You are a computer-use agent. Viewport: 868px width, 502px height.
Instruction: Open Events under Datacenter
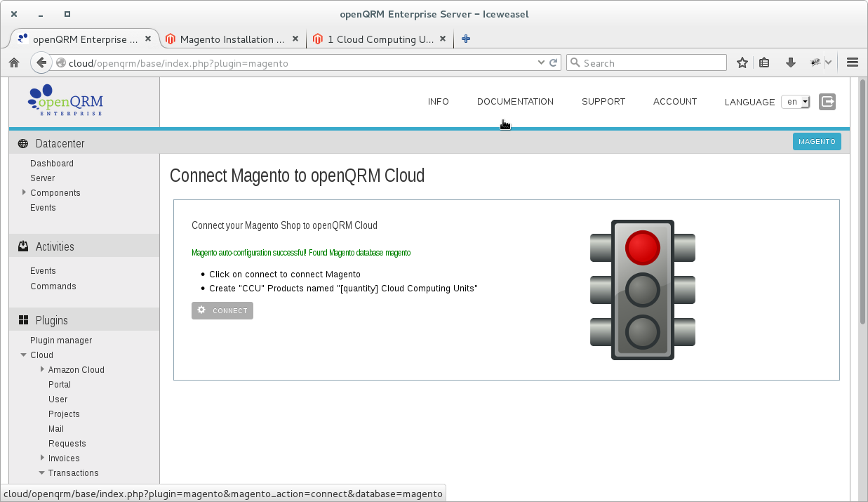[43, 208]
